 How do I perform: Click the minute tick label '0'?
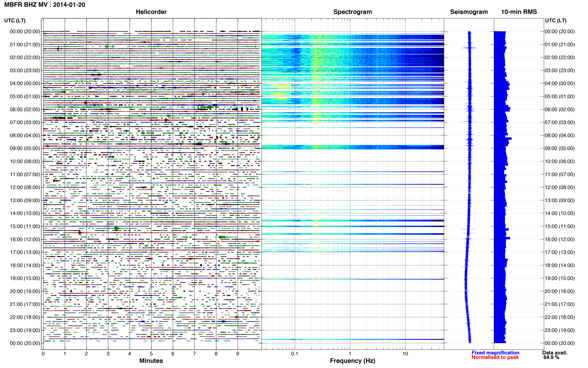pyautogui.click(x=43, y=354)
